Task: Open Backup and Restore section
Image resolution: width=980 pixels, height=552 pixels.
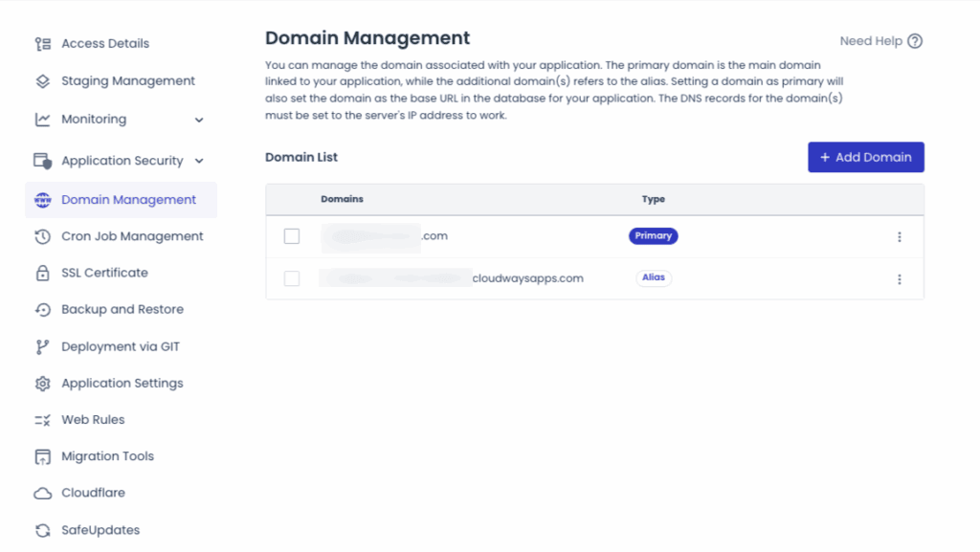Action: click(122, 310)
